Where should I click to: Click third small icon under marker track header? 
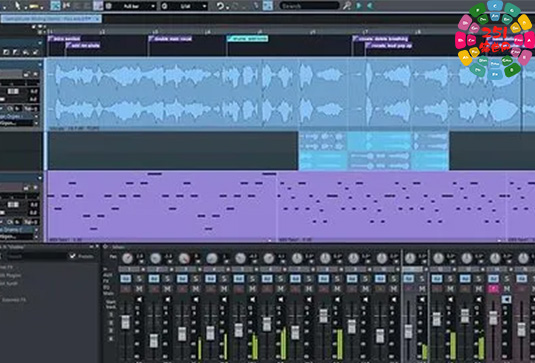(26, 52)
